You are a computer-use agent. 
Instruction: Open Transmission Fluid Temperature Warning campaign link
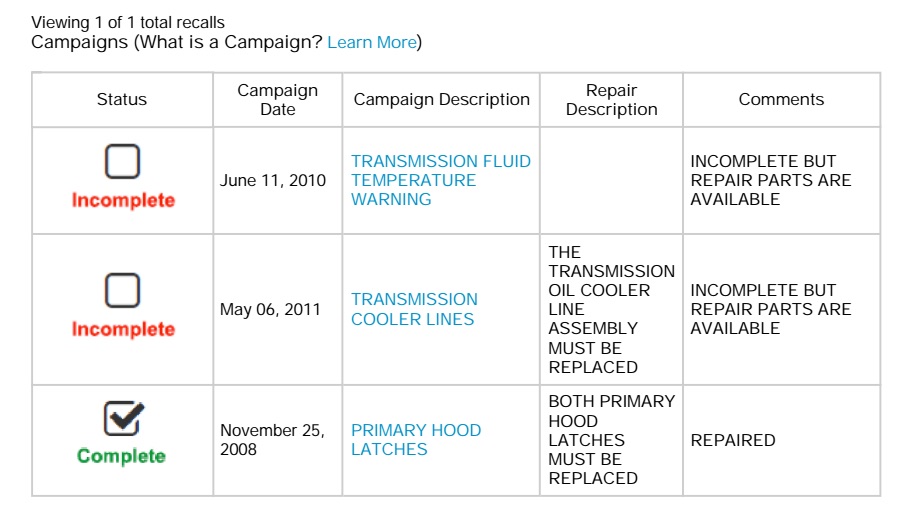(x=440, y=180)
